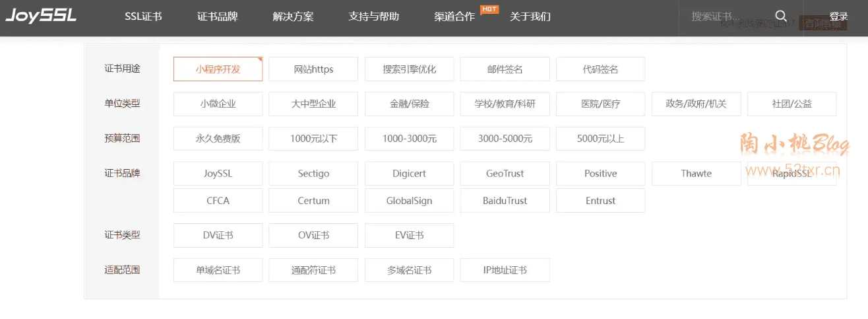Select the 小程序开发 usage filter
The image size is (868, 319).
[x=218, y=69]
